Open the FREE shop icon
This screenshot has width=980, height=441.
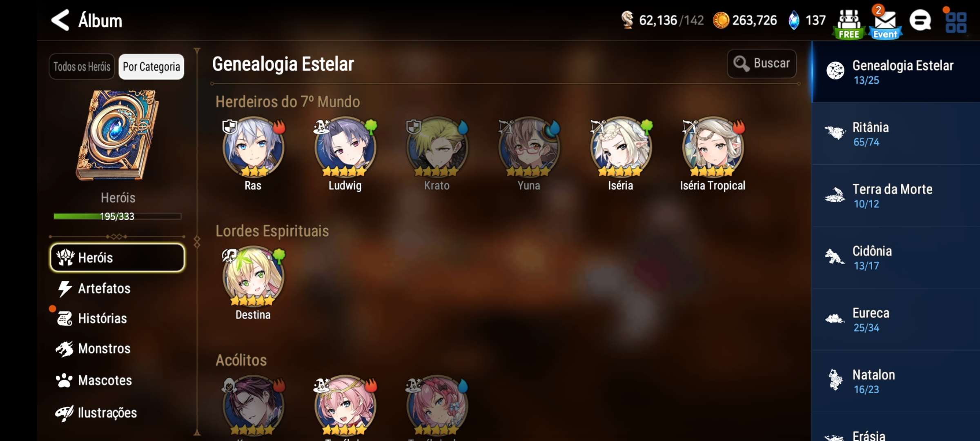(849, 24)
